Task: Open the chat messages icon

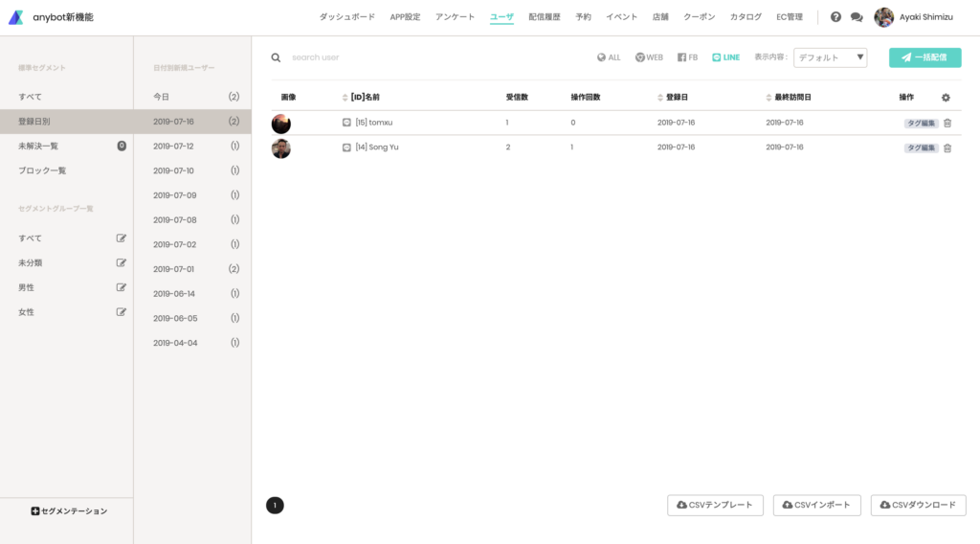Action: coord(857,17)
